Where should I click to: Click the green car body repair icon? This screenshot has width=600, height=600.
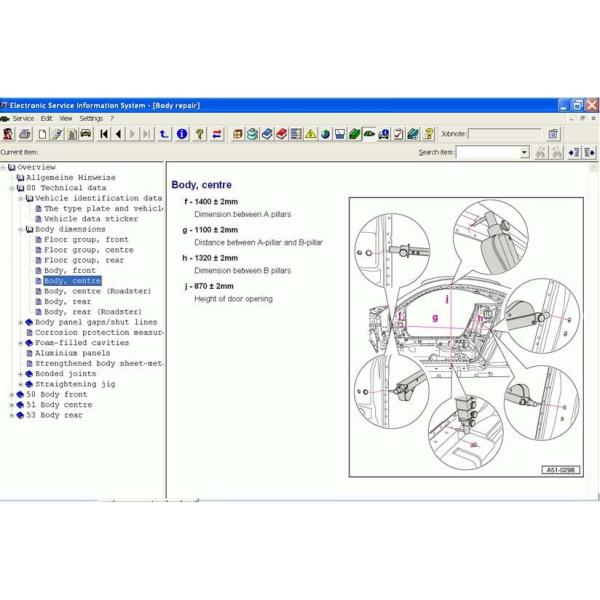pyautogui.click(x=369, y=134)
